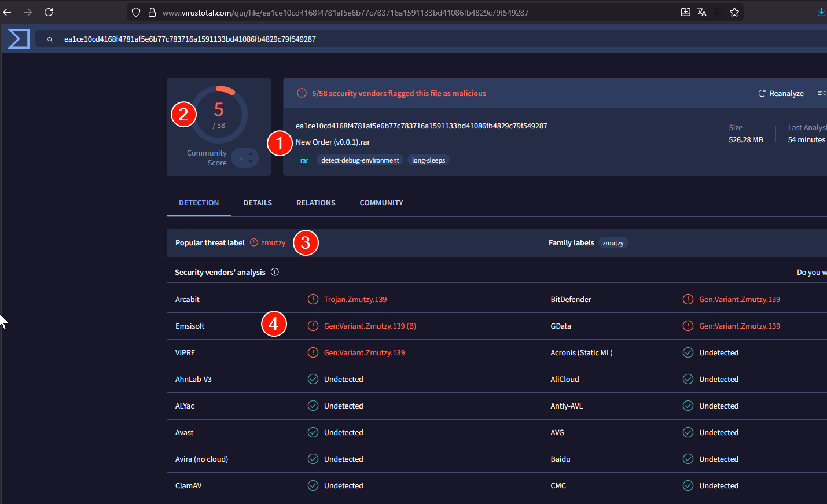The width and height of the screenshot is (827, 504).
Task: Click the zmutzy family label chip
Action: click(x=613, y=243)
